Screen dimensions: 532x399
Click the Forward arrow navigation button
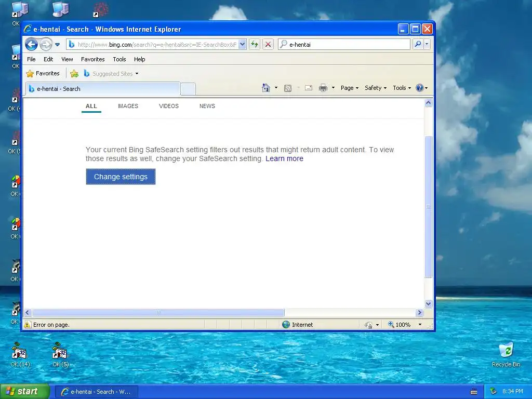(46, 44)
